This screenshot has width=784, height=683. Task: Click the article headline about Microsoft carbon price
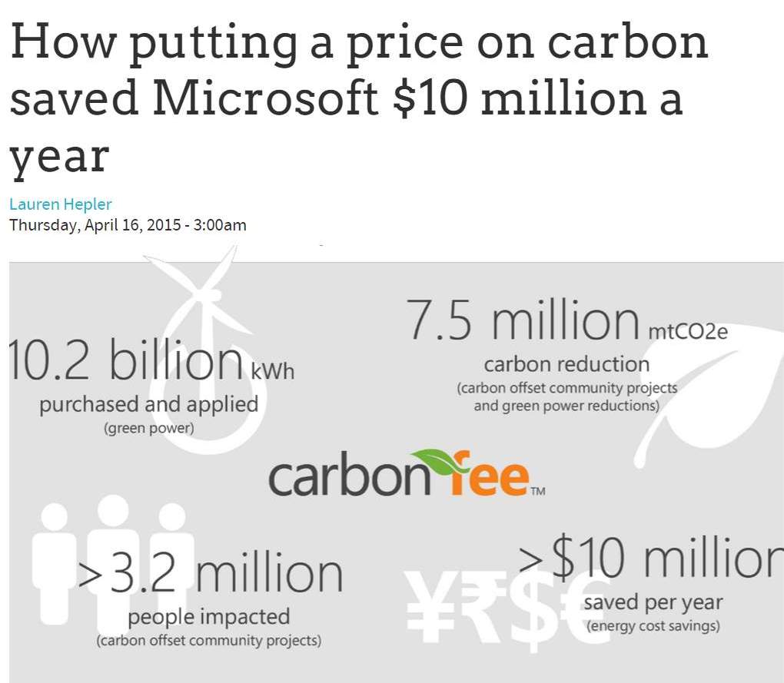tap(359, 98)
